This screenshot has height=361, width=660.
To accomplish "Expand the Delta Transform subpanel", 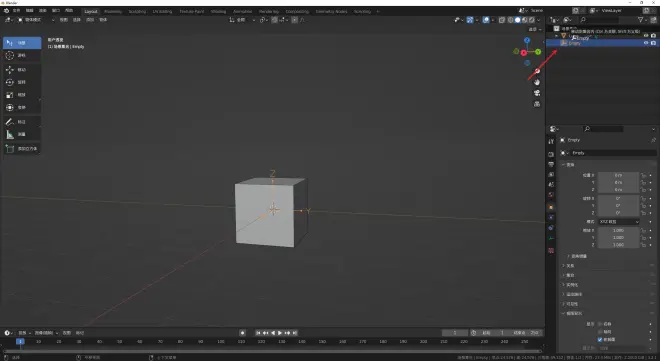I will [577, 256].
